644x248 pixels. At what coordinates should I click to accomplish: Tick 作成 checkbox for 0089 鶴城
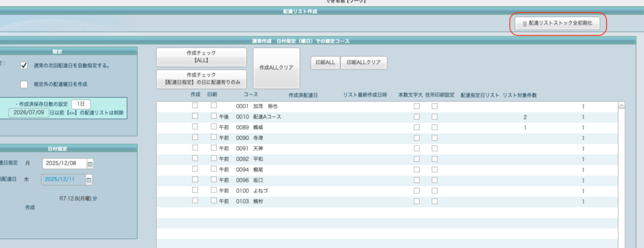click(195, 127)
